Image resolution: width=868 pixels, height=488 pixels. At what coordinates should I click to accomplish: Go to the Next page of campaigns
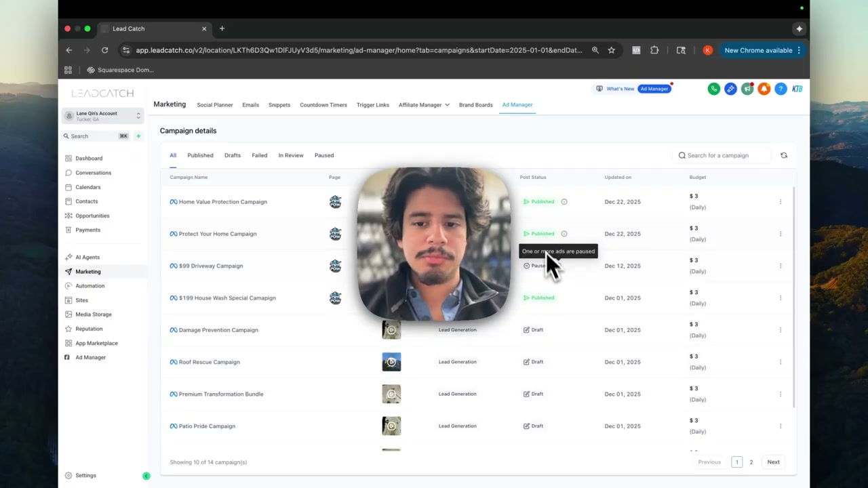[x=773, y=462]
